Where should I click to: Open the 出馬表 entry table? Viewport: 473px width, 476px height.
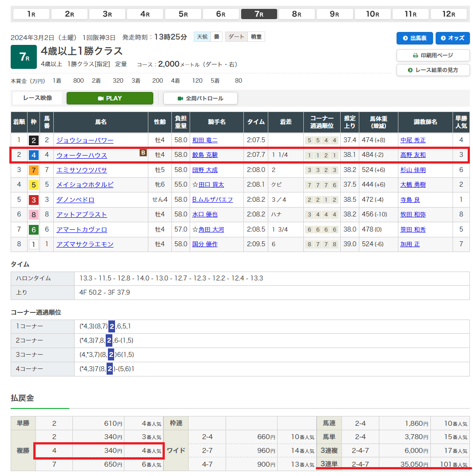(x=414, y=38)
